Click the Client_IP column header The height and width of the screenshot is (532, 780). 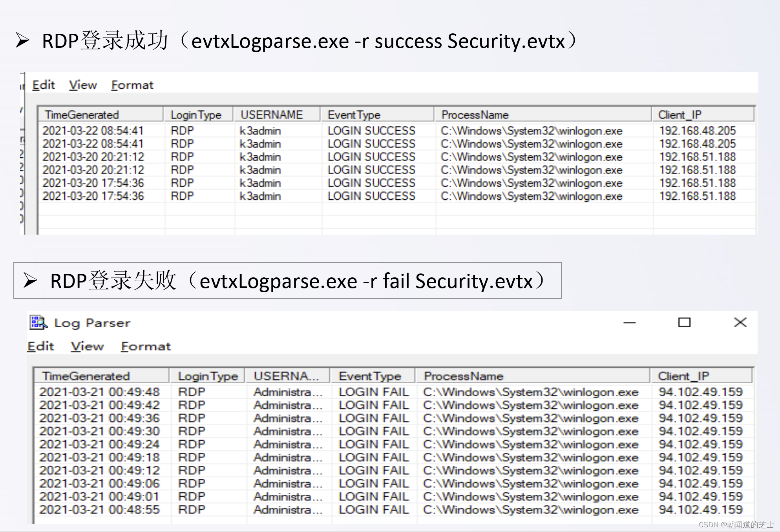click(680, 115)
